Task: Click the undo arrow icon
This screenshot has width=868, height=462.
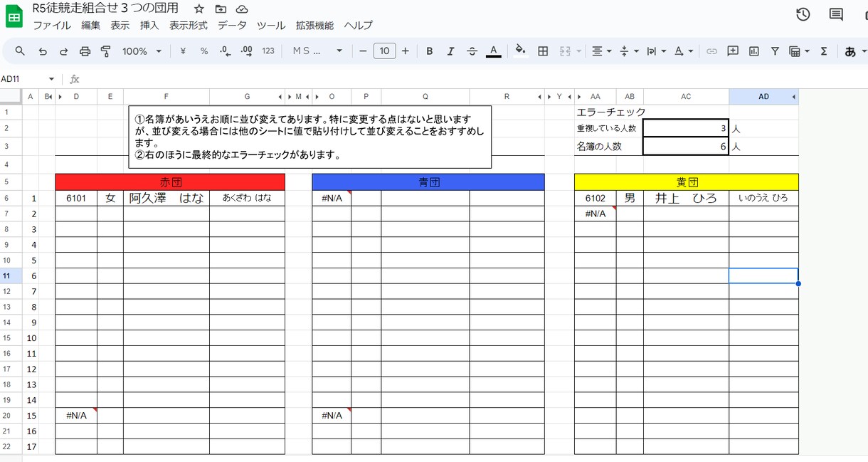Action: pos(43,51)
